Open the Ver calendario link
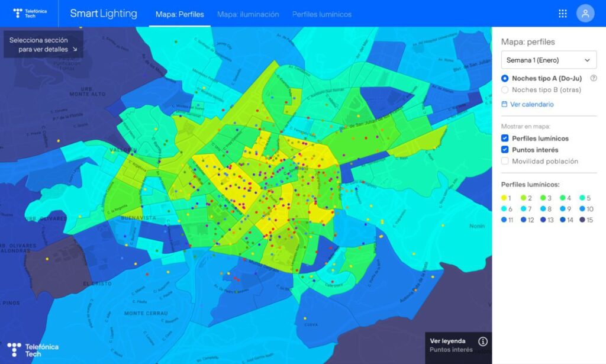Screen dimensions: 606x364 531,104
